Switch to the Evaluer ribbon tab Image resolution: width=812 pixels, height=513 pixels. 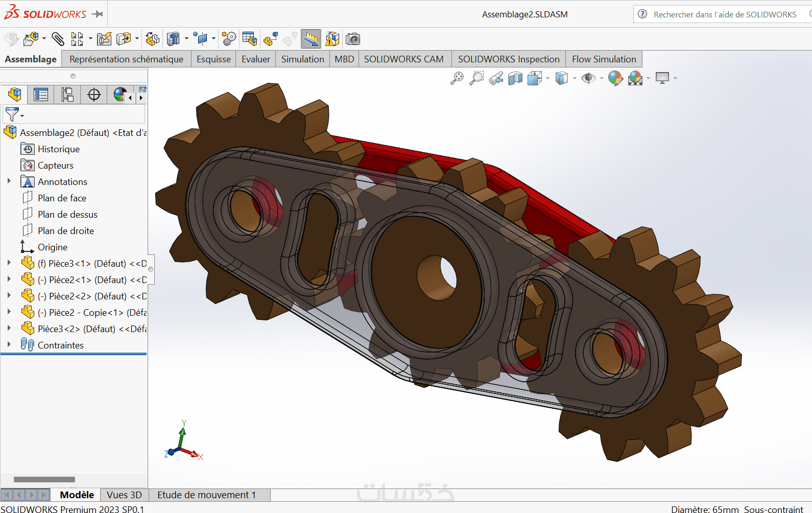coord(255,59)
